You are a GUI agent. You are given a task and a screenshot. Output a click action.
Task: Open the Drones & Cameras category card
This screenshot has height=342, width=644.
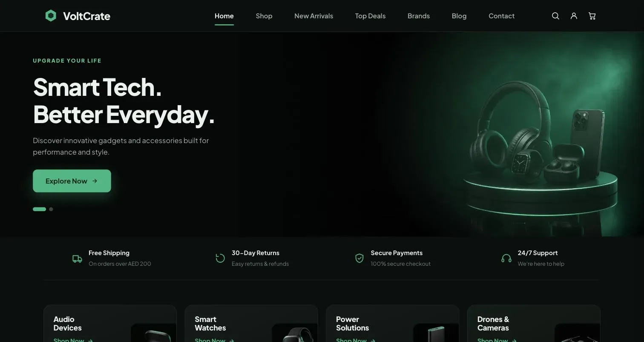534,323
